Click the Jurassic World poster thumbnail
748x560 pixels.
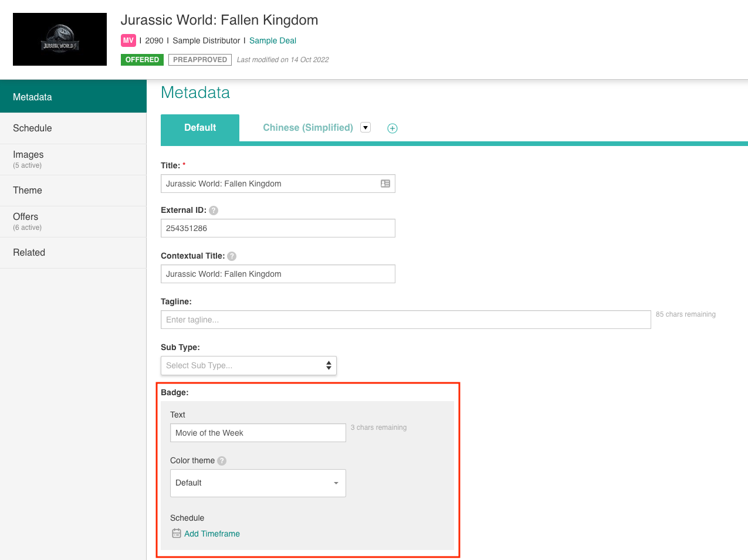click(x=60, y=39)
